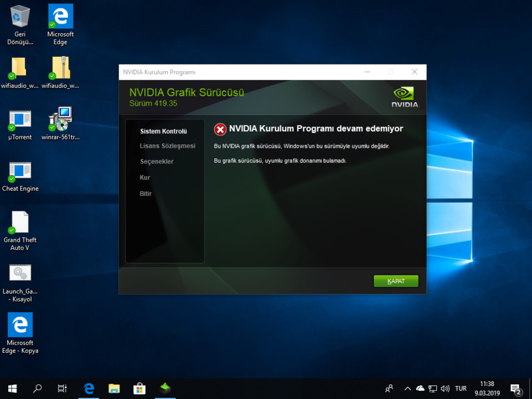Click the red error icon in the installer
Image resolution: width=532 pixels, height=399 pixels.
pos(220,129)
